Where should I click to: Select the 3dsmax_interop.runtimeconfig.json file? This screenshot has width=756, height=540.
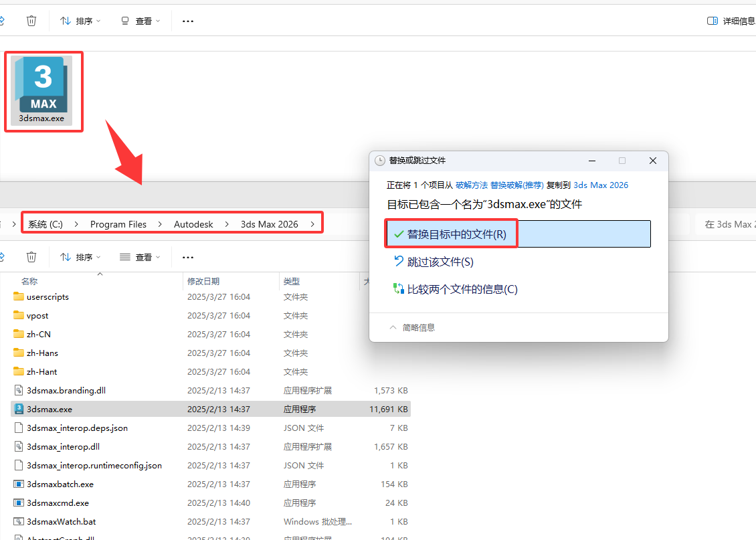(94, 466)
